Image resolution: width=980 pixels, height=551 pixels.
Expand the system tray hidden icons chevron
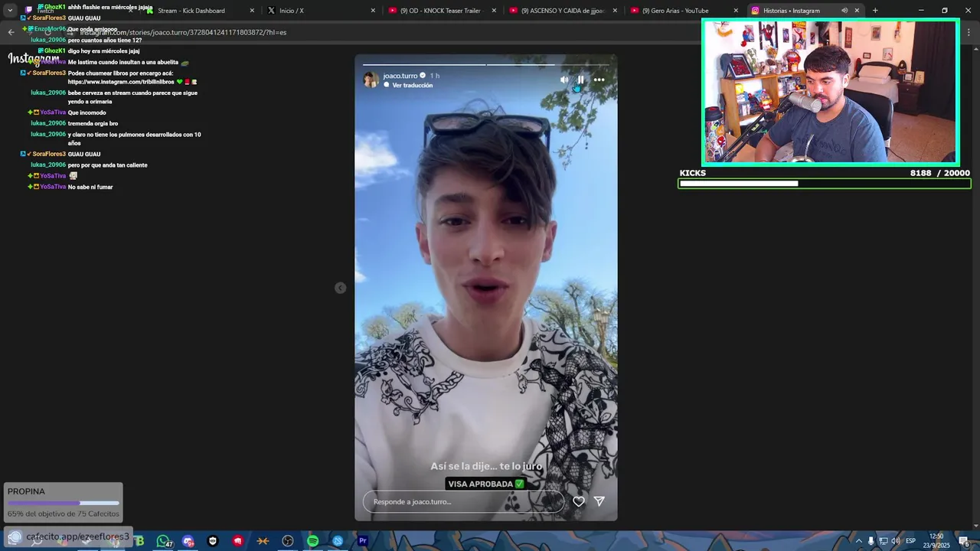coord(858,541)
